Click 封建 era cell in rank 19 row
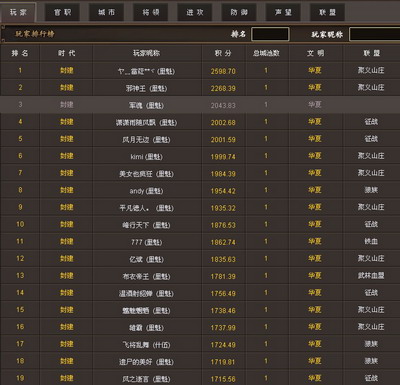Image resolution: width=400 pixels, height=385 pixels. tap(67, 378)
